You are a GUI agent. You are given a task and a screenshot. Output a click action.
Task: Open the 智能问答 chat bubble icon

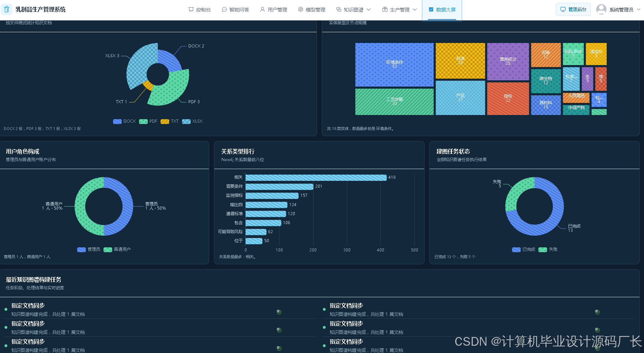tap(224, 10)
